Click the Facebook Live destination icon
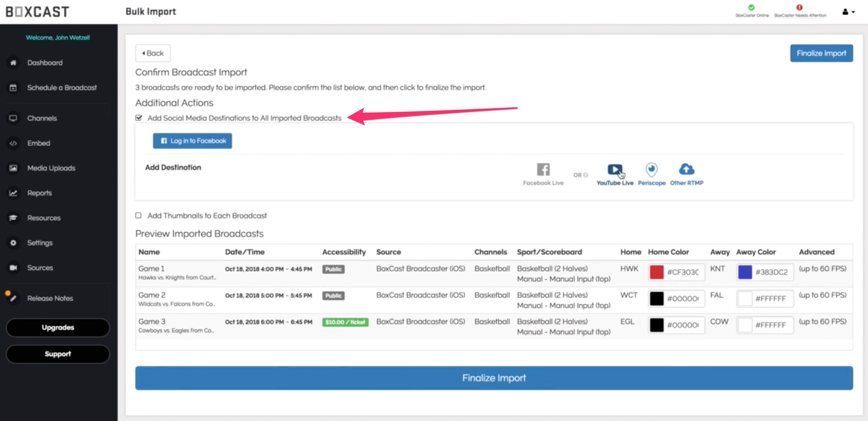Screen dimensions: 868x421 (x=543, y=170)
